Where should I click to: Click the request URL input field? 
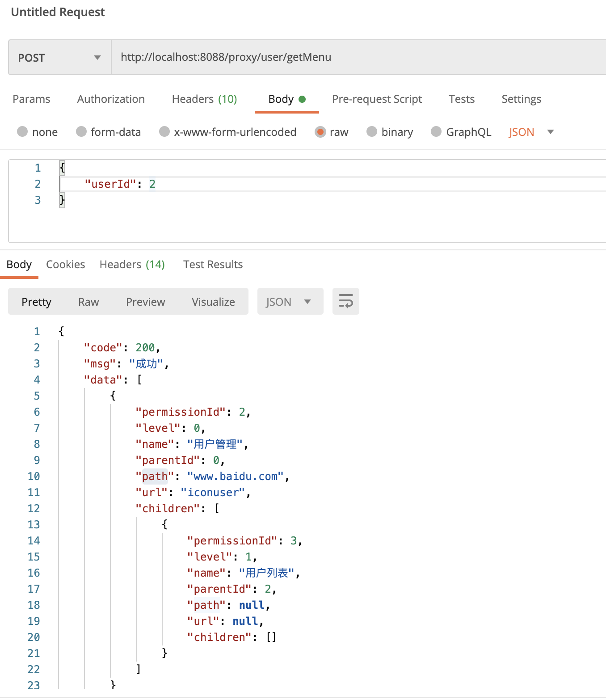[x=358, y=57]
